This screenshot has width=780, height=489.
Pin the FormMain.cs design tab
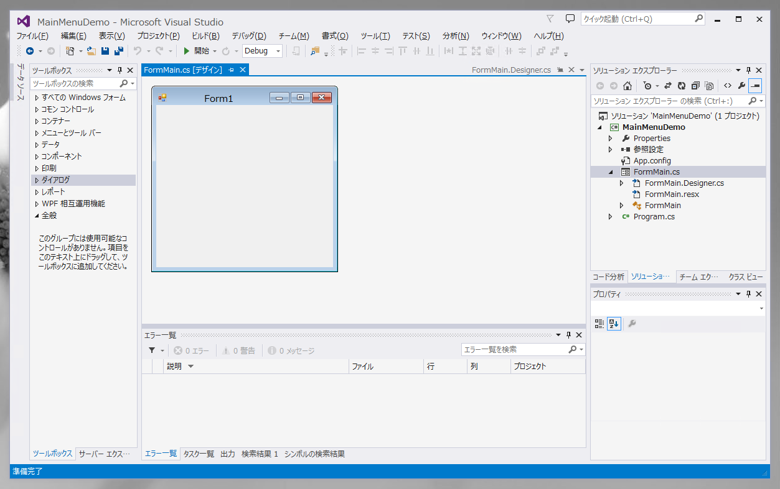tap(231, 70)
